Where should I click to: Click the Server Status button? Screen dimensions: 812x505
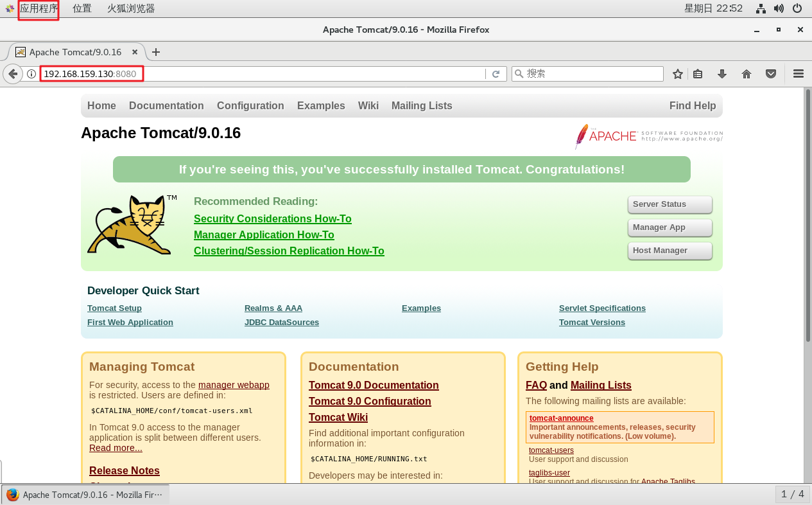pyautogui.click(x=670, y=204)
